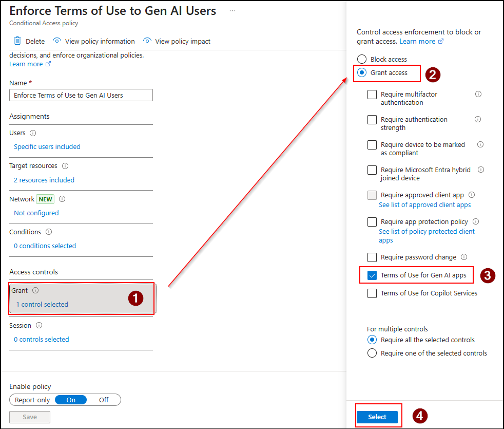504x429 pixels.
Task: Switch Enable policy to Off
Action: coord(104,400)
